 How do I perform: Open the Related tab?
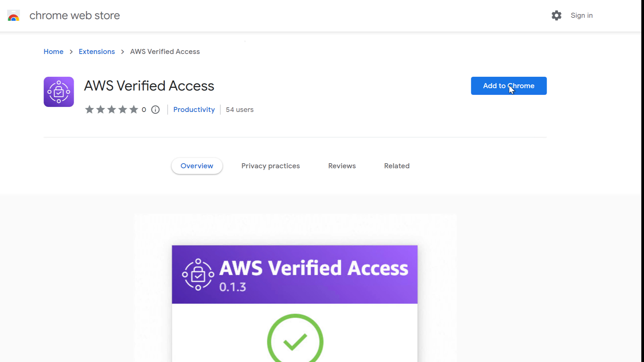coord(397,166)
